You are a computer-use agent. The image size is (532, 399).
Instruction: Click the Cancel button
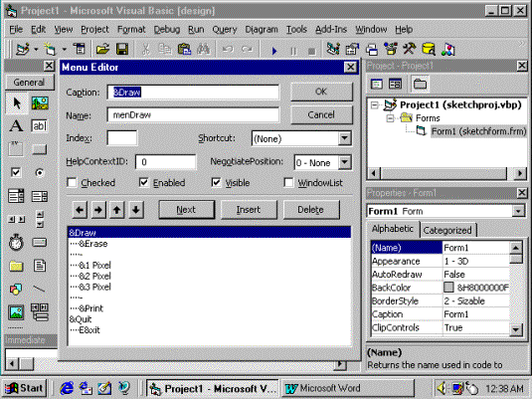click(x=321, y=114)
